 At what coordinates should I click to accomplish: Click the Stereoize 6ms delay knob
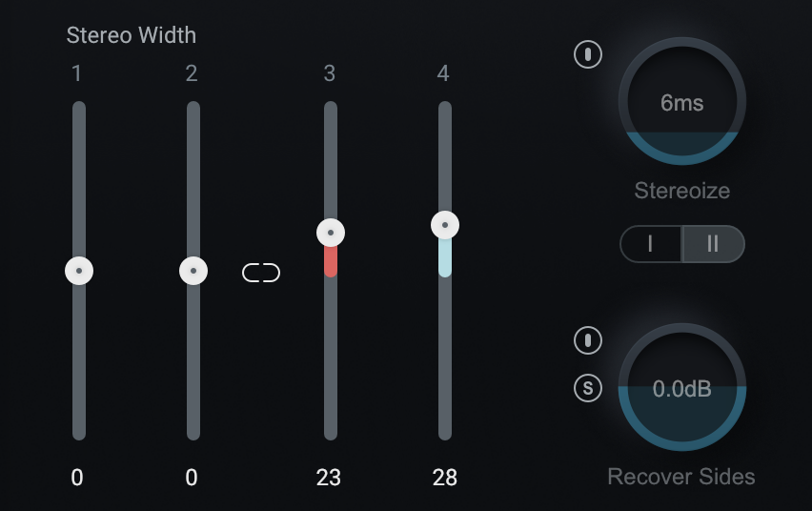click(682, 102)
